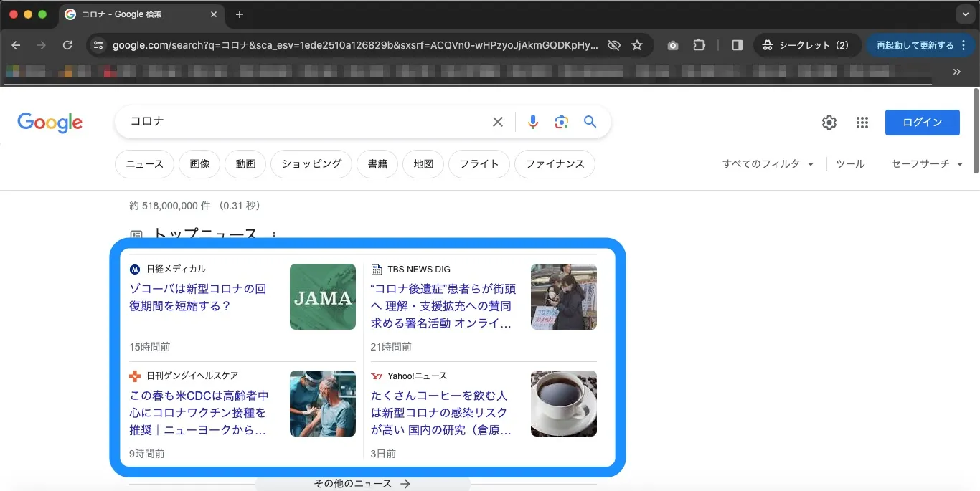Image resolution: width=980 pixels, height=491 pixels.
Task: Open the コロナ後遺症 患者らが街頭へ article
Action: pyautogui.click(x=443, y=306)
